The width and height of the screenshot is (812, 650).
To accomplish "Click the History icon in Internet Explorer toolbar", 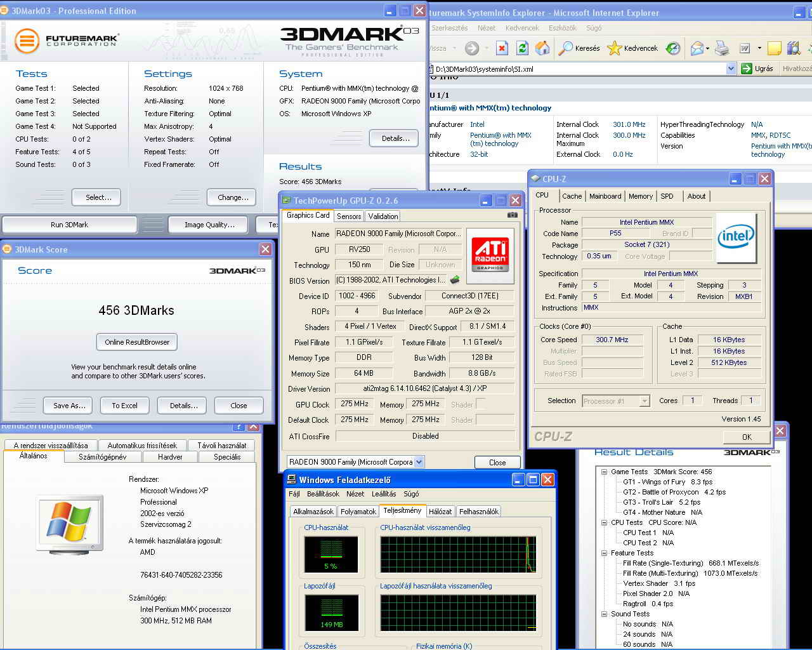I will click(673, 48).
